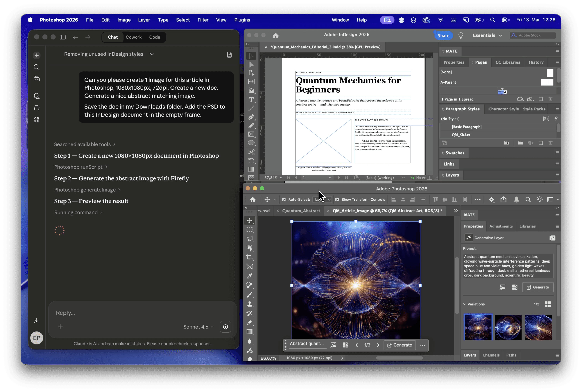Image resolution: width=582 pixels, height=392 pixels.
Task: Open the Plugins menu
Action: click(x=242, y=20)
